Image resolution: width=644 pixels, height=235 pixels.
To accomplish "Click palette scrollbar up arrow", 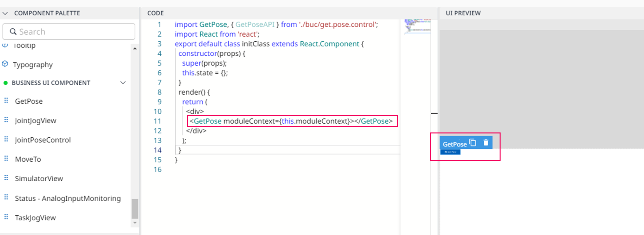I will click(x=135, y=48).
